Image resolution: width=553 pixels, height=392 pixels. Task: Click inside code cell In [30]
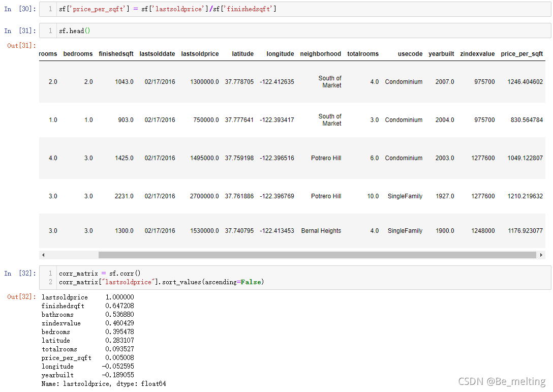click(295, 9)
